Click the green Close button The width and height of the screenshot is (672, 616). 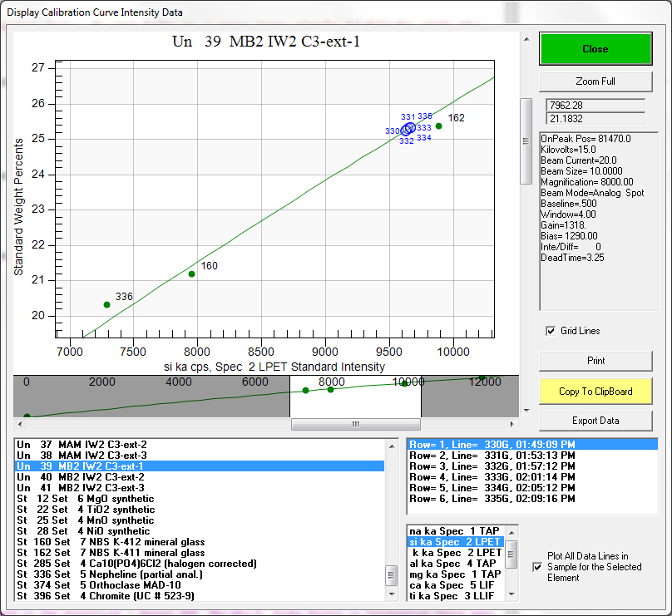pyautogui.click(x=595, y=49)
